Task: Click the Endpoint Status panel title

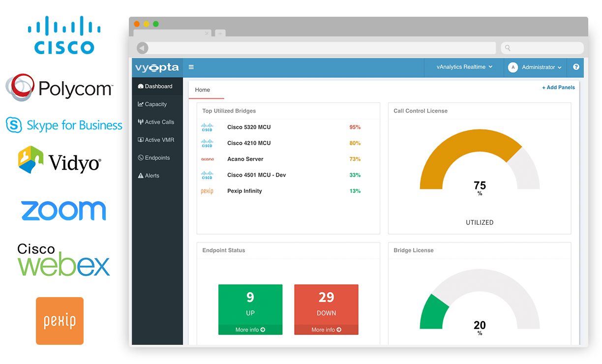Action: coord(224,250)
